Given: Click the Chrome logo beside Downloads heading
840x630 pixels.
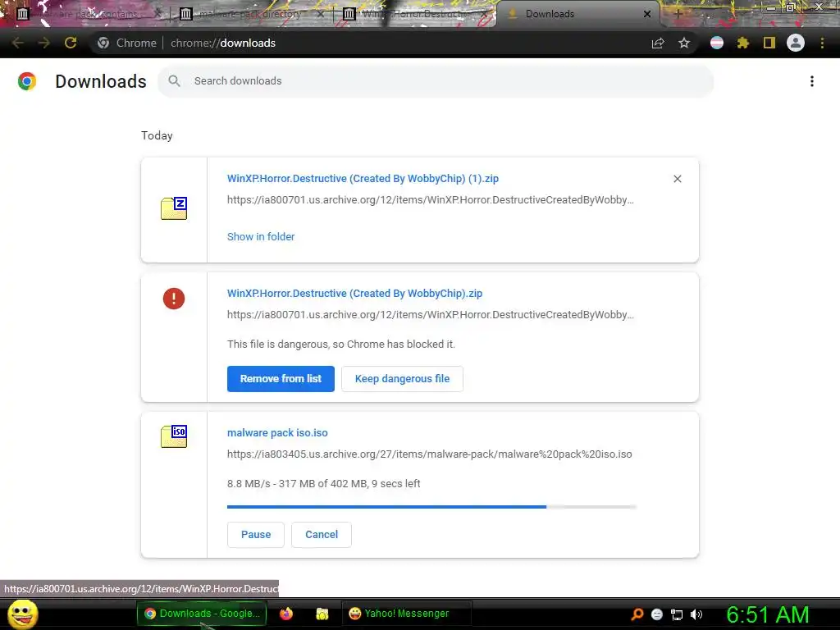Looking at the screenshot, I should [27, 81].
